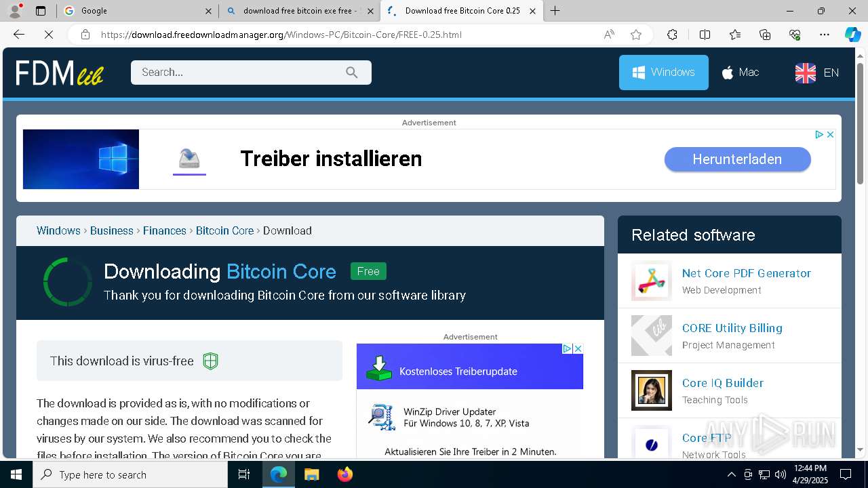Viewport: 868px width, 488px height.
Task: Close the top banner advertisement
Action: (x=830, y=135)
